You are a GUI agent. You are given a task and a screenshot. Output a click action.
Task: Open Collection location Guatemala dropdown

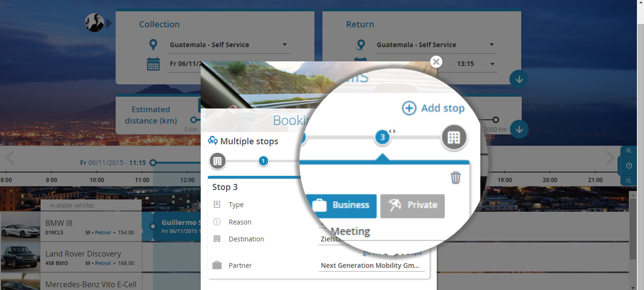tap(229, 45)
